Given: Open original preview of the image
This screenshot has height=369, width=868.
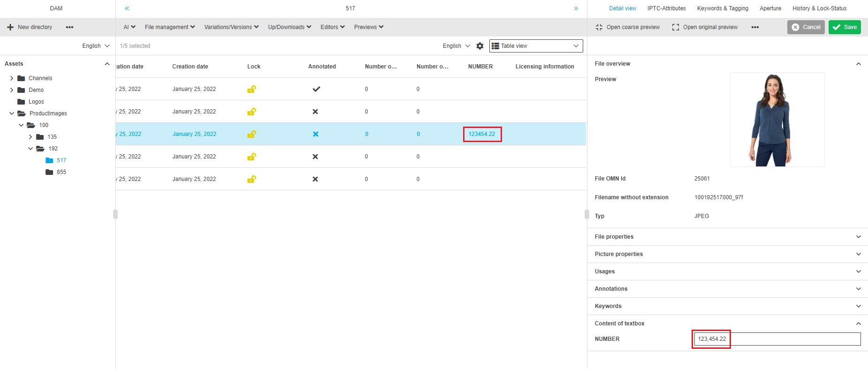Looking at the screenshot, I should [x=705, y=27].
